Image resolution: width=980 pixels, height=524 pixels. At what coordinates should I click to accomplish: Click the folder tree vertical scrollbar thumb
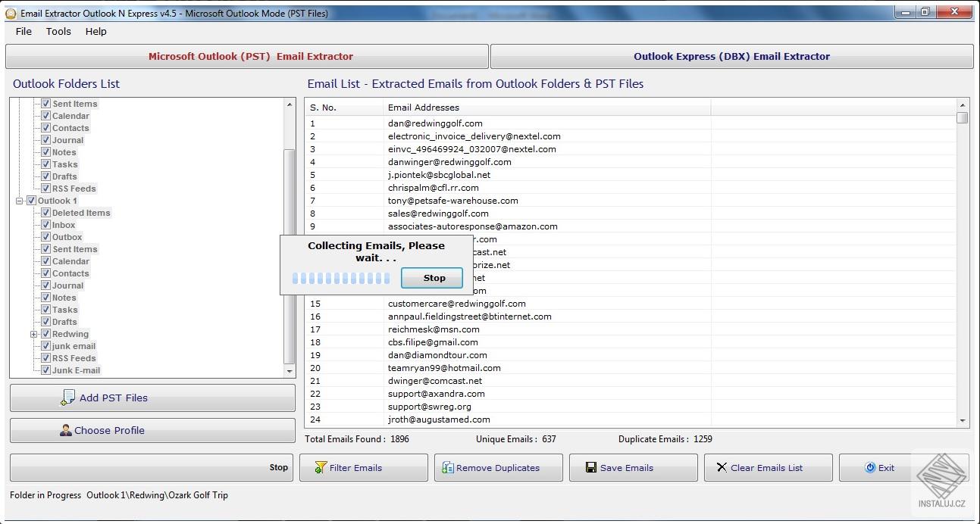point(290,256)
